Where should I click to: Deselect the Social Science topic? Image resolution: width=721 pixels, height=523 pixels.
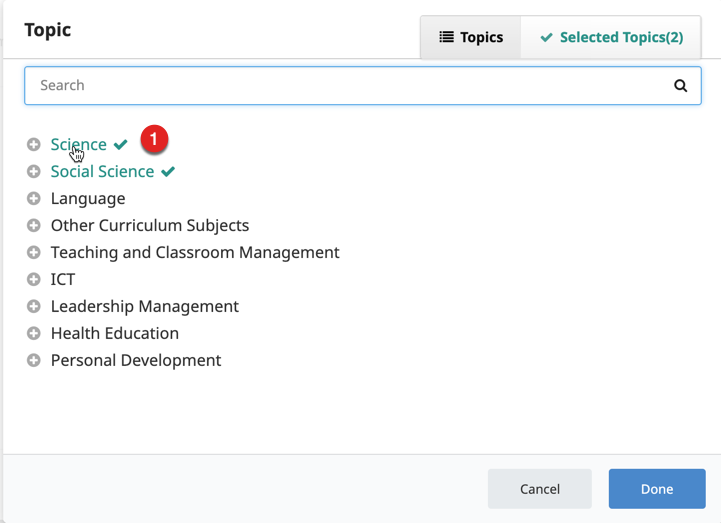[x=102, y=172]
